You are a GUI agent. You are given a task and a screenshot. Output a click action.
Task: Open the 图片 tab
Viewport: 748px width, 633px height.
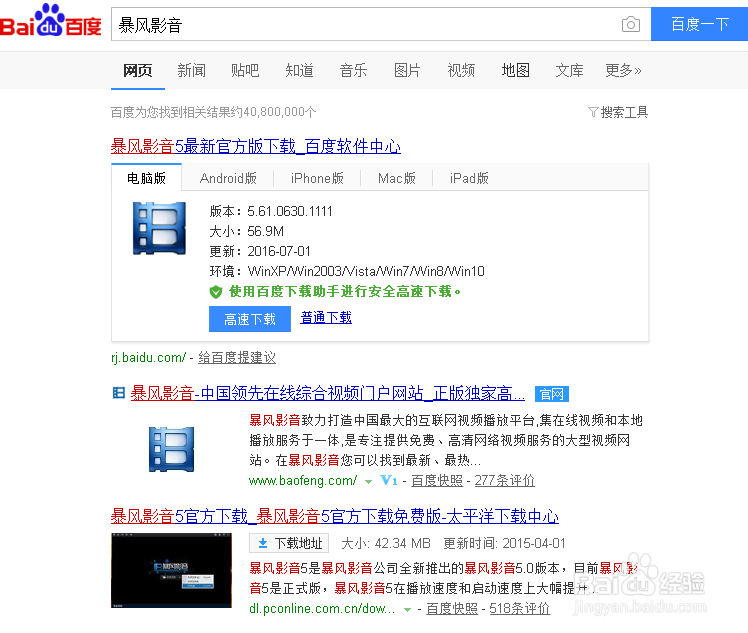point(407,71)
